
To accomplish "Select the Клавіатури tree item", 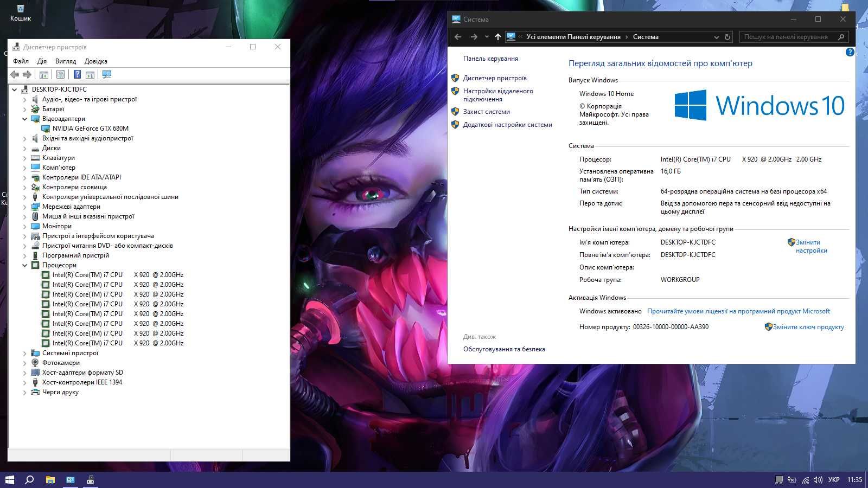I will pos(58,158).
